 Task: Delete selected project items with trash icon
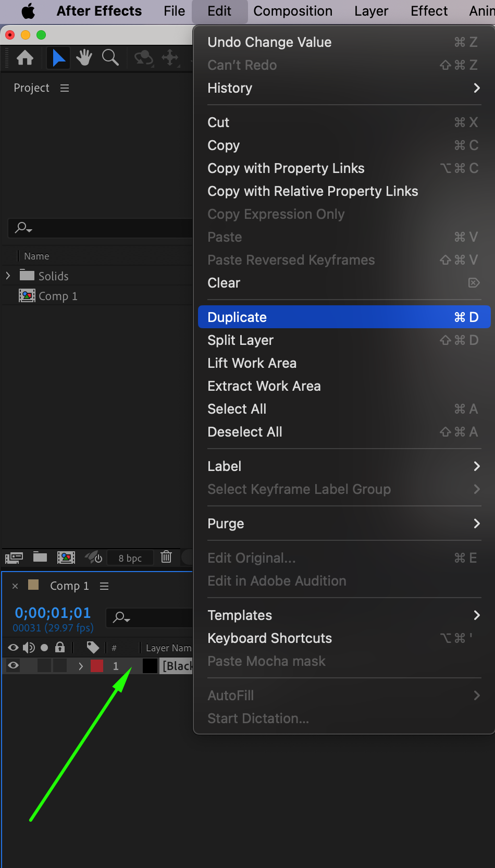pos(166,557)
